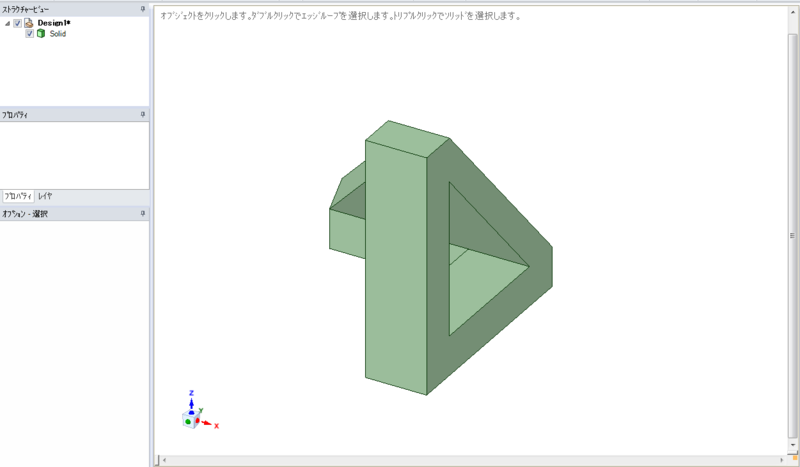
Task: Click the green Solid body icon
Action: [x=41, y=34]
